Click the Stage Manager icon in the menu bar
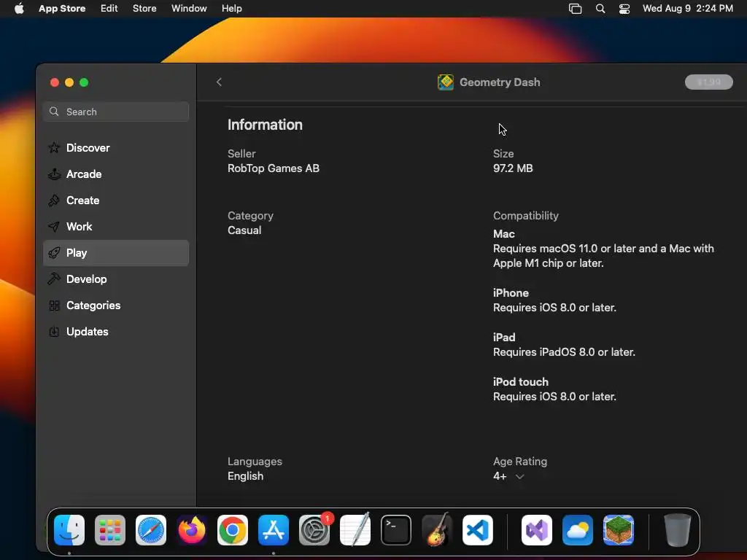The width and height of the screenshot is (747, 560). (576, 9)
